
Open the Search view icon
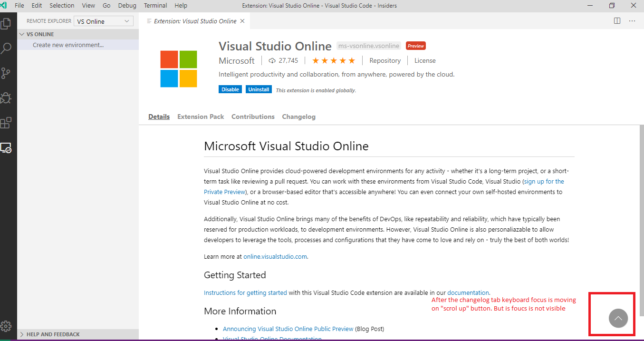(x=6, y=48)
